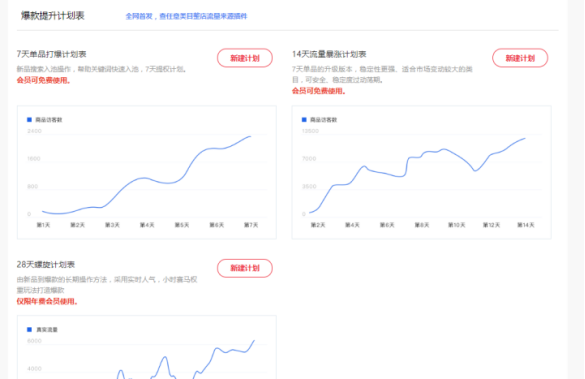Open the blue 全网首发 plugin link at top
This screenshot has height=379, width=585.
(186, 16)
